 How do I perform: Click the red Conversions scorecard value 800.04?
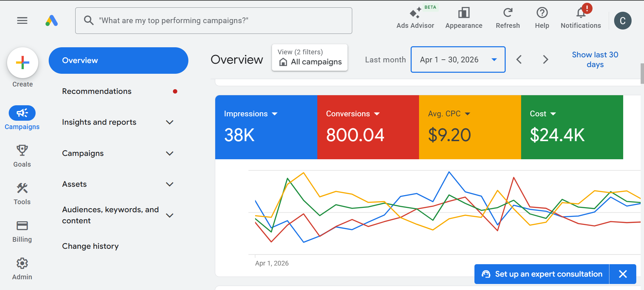(355, 135)
